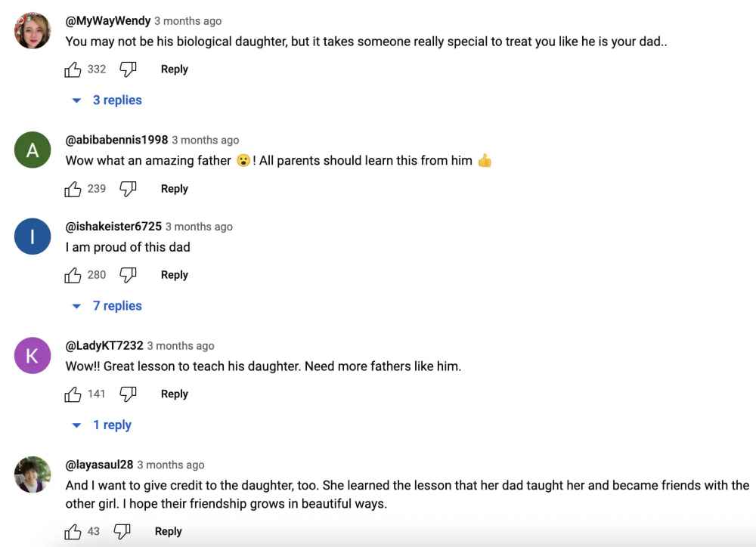
Task: Show the 7 replies under @ishakeister6725
Action: pyautogui.click(x=108, y=306)
